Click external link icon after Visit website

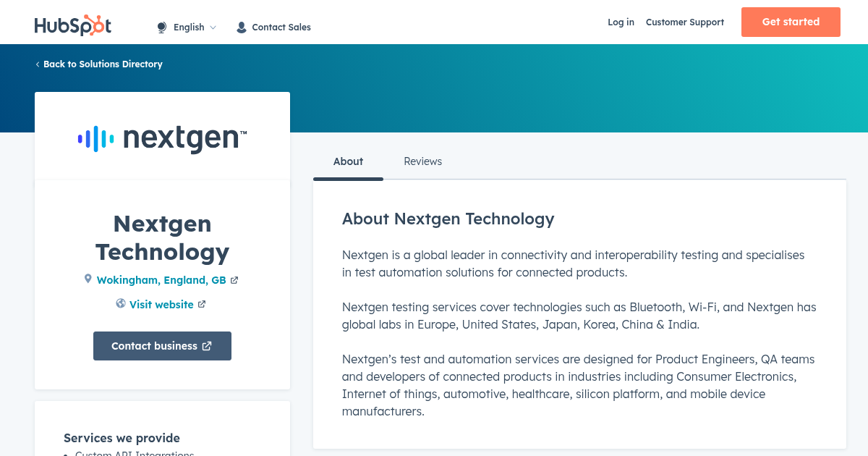coord(202,305)
